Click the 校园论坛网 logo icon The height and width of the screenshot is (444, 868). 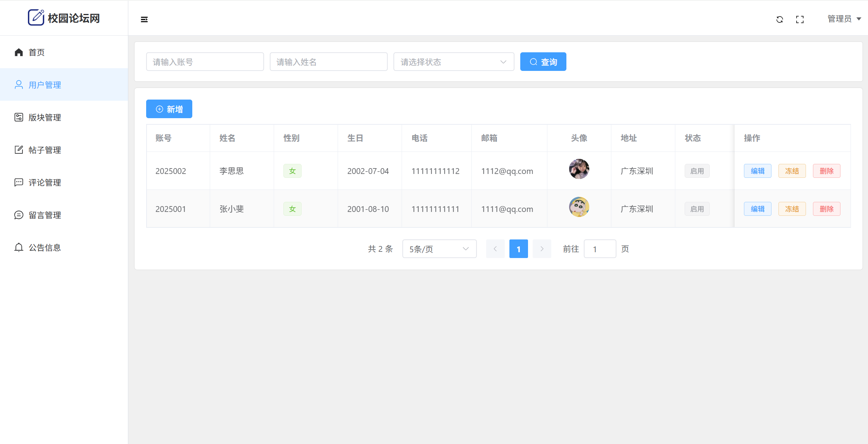pos(36,17)
